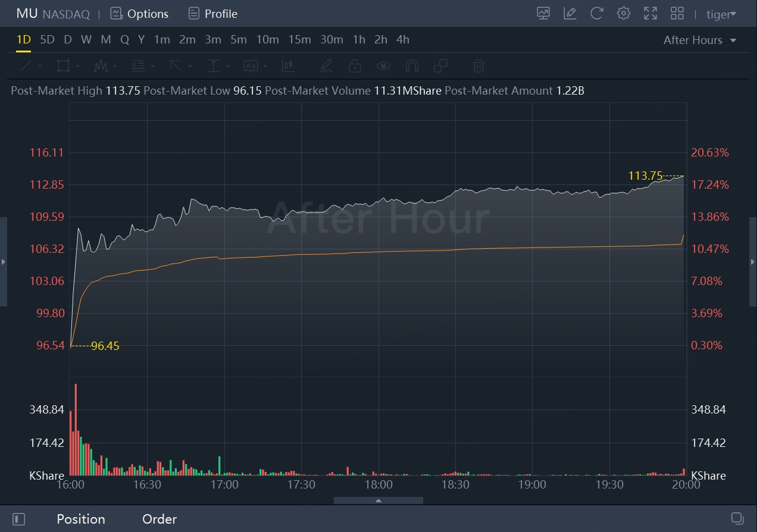
Task: Click the refresh chart icon
Action: 596,13
